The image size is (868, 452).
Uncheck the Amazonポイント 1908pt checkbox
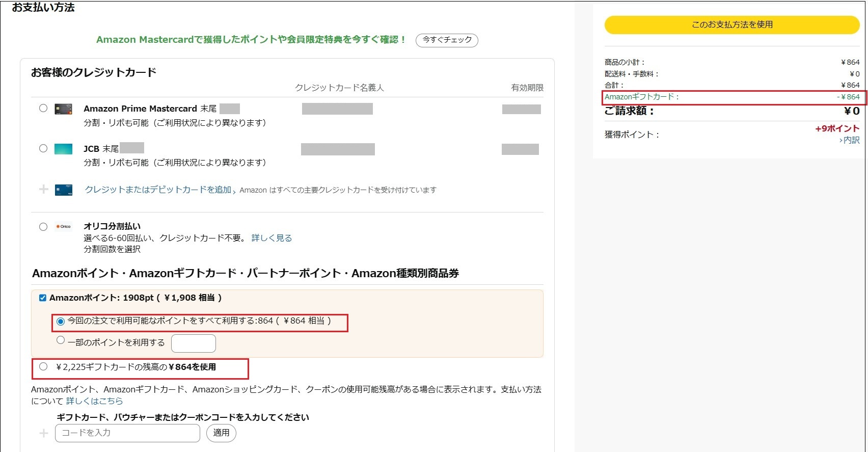pyautogui.click(x=43, y=298)
